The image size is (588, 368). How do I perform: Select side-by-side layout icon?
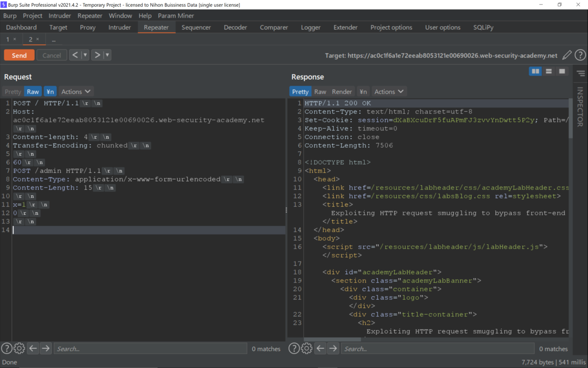point(536,72)
